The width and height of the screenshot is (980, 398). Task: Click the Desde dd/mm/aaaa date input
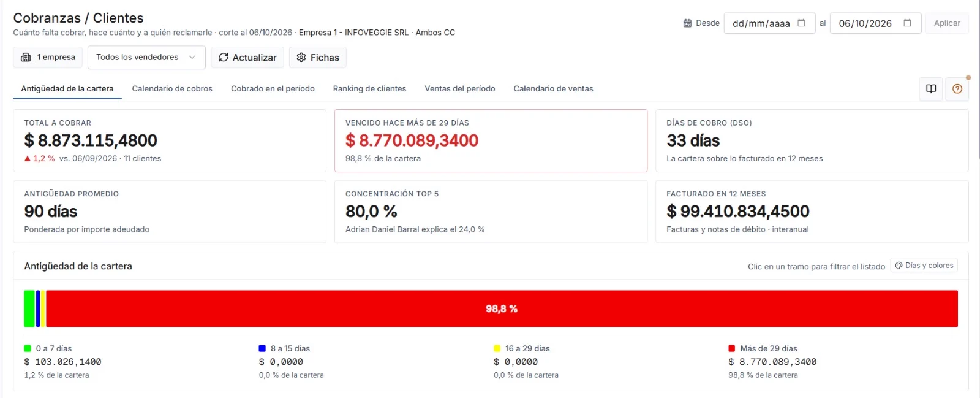pyautogui.click(x=769, y=23)
